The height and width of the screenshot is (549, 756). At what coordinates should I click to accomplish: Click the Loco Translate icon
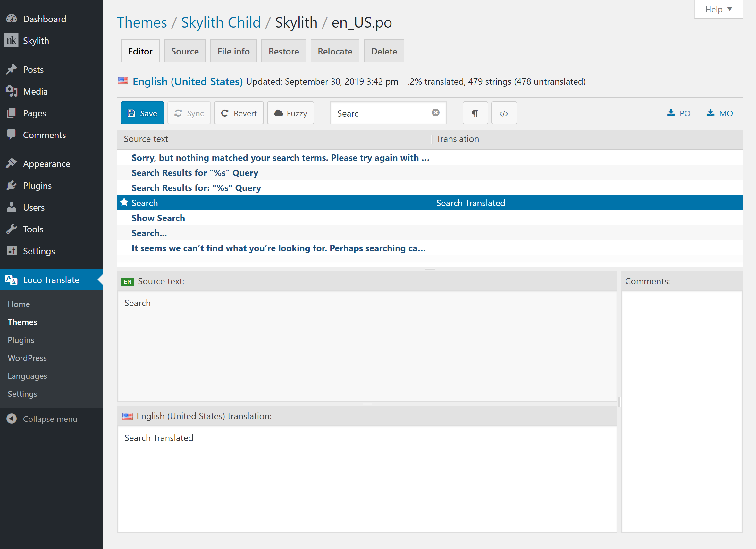click(12, 280)
